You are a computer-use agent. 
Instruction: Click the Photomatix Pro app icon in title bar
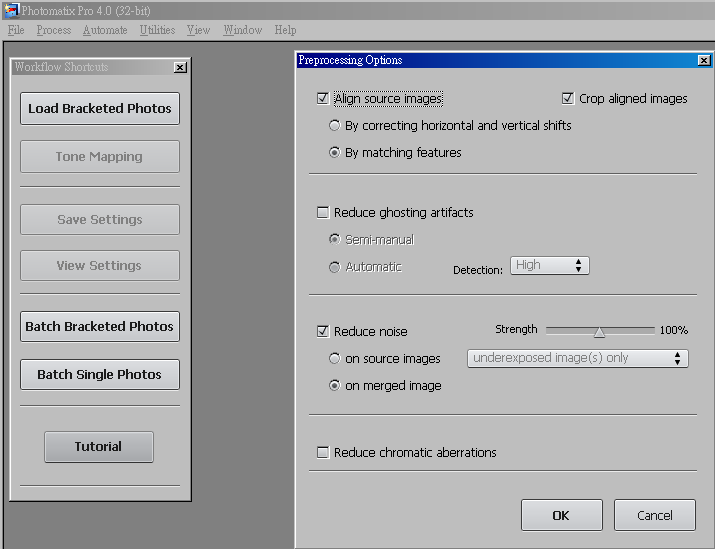11,10
